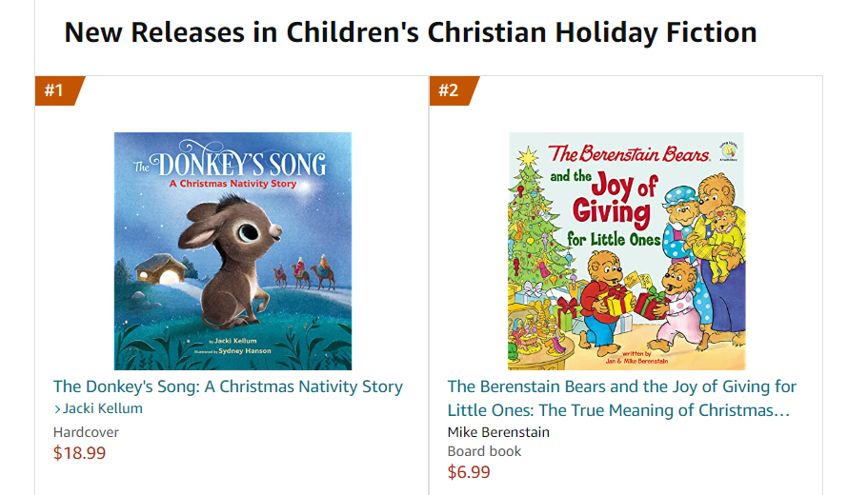This screenshot has width=868, height=495.
Task: Click the $18.99 price
Action: pos(79,453)
